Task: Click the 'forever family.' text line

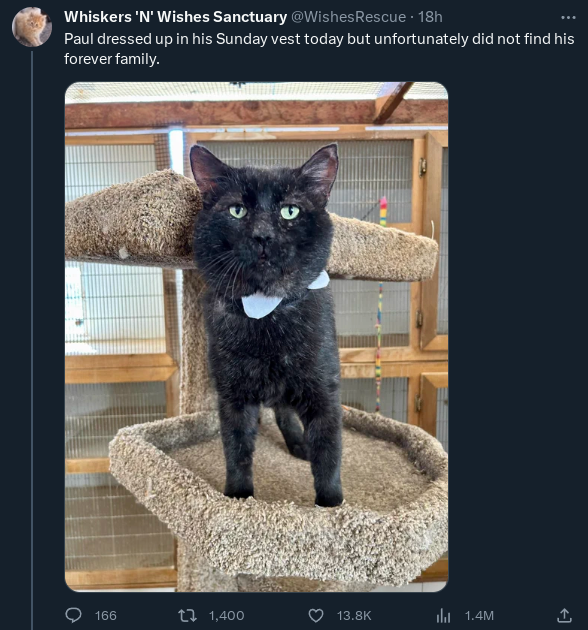Action: pyautogui.click(x=112, y=59)
